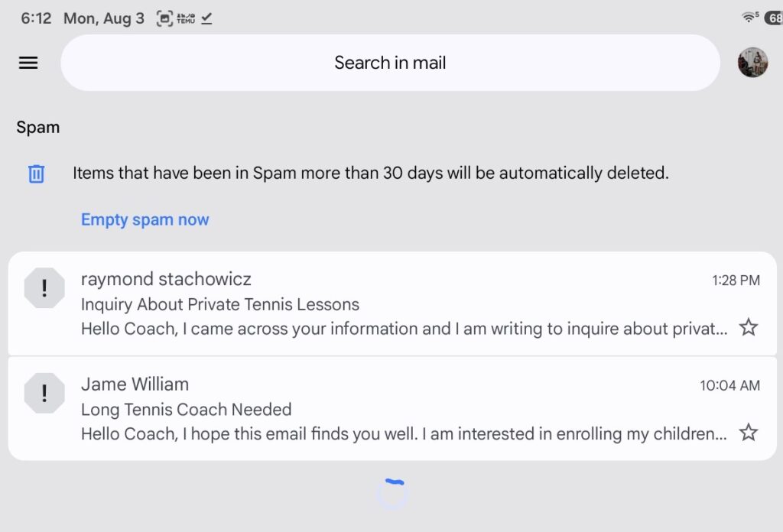This screenshot has height=532, width=783.
Task: Focus the Search in mail field
Action: 390,63
